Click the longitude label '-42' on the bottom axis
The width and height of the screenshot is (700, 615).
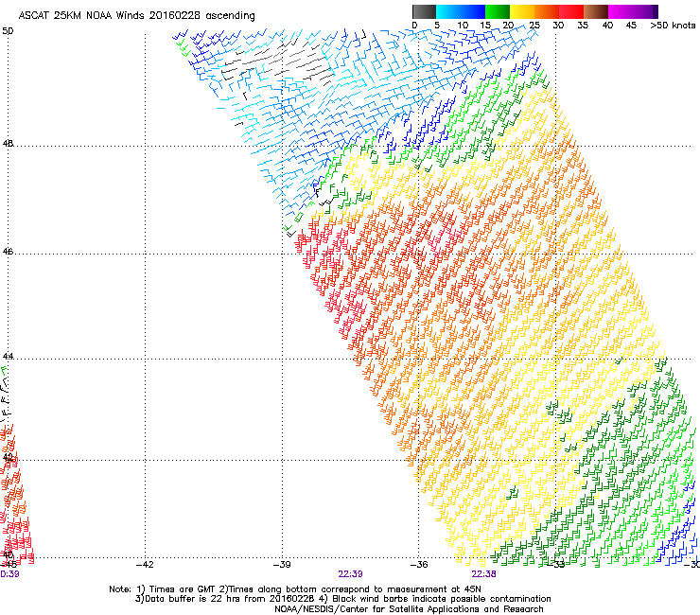tap(145, 565)
